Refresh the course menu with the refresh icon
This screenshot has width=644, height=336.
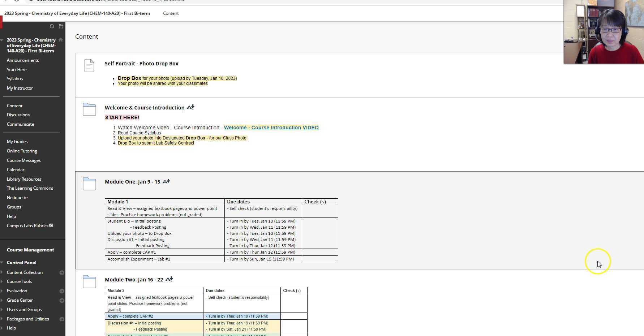[52, 26]
